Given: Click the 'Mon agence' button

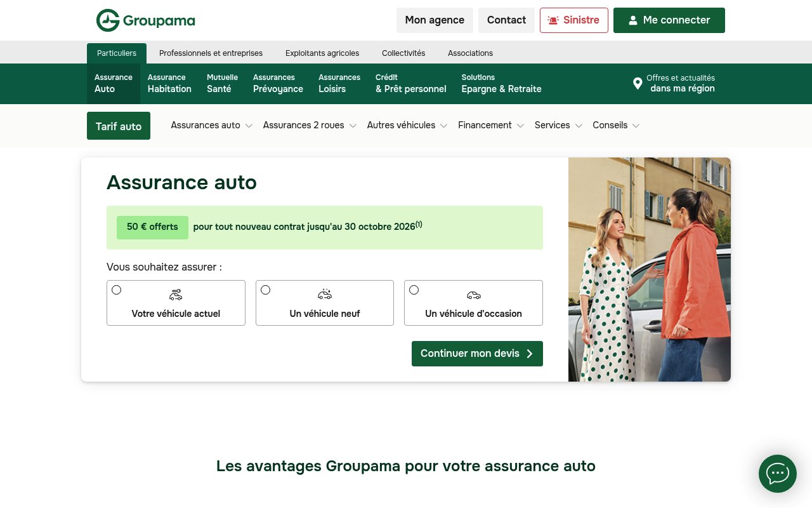Looking at the screenshot, I should coord(435,20).
